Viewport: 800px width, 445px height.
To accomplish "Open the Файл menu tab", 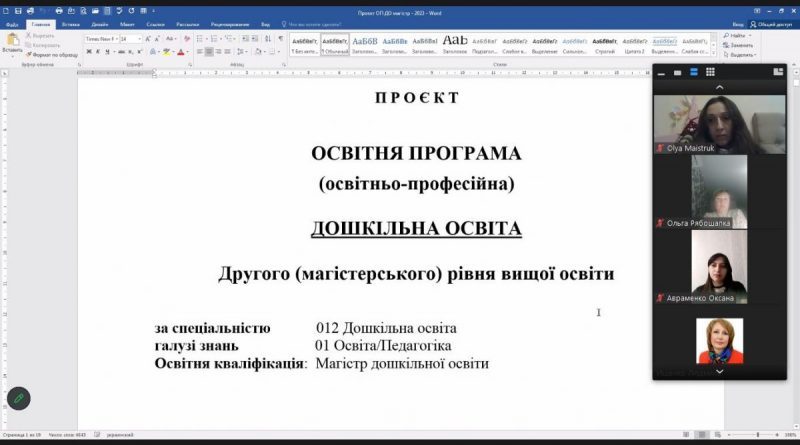I will pyautogui.click(x=12, y=24).
